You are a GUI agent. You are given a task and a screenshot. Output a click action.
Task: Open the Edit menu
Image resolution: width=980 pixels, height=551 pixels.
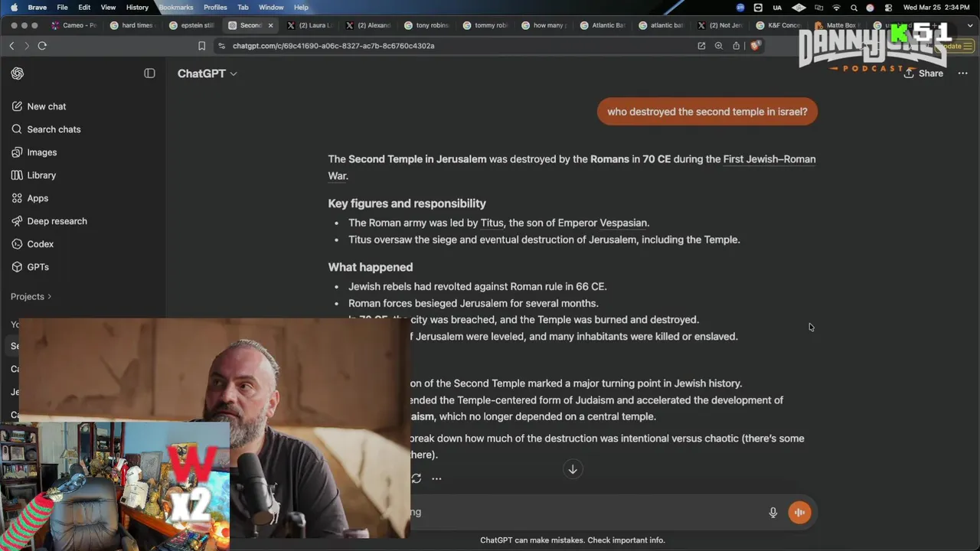click(84, 8)
